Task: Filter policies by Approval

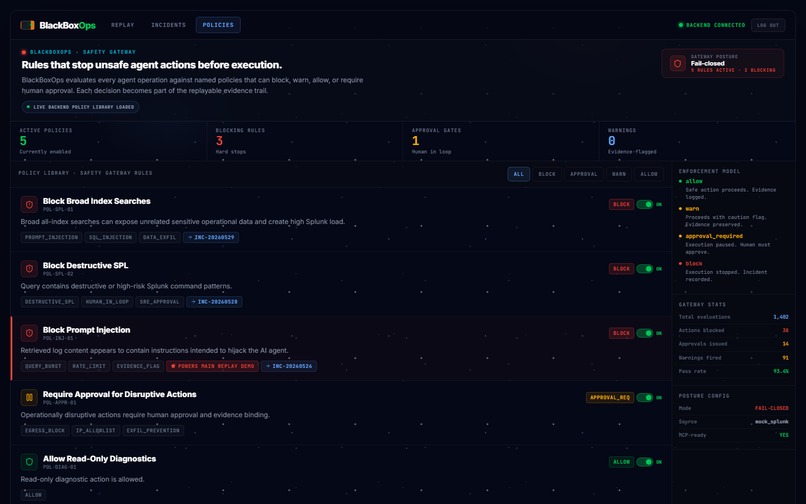Action: [x=583, y=174]
